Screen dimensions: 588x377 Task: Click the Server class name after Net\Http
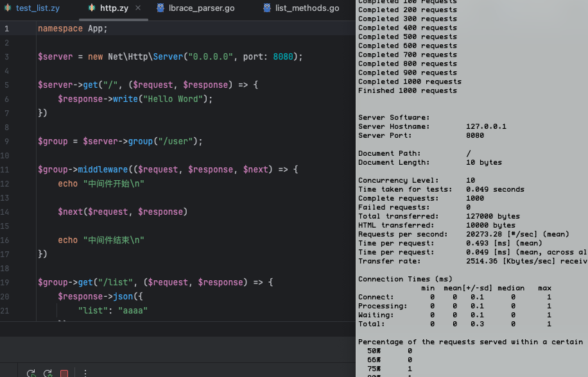click(x=168, y=57)
